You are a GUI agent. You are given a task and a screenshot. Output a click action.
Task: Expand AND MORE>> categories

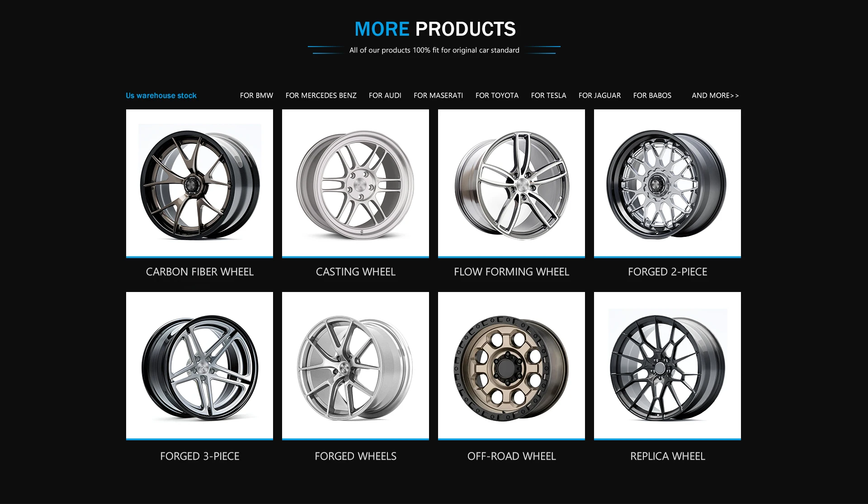(715, 95)
